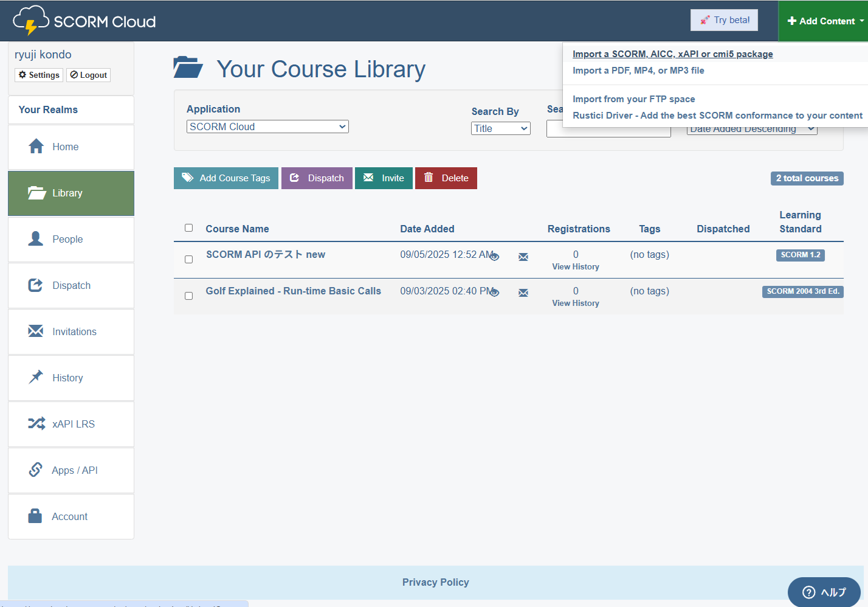This screenshot has width=868, height=607.
Task: Select Import from your FTP space
Action: coord(633,99)
